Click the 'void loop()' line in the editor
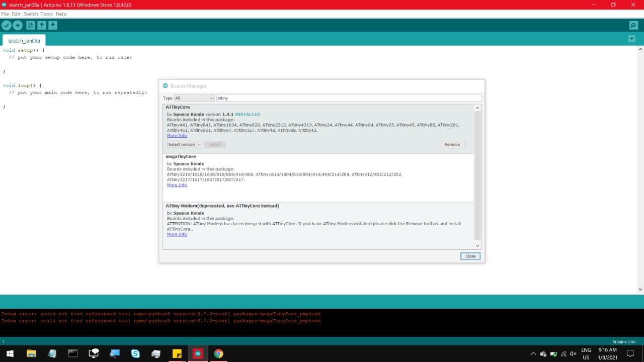Viewport: 644px width, 362px height. point(22,85)
